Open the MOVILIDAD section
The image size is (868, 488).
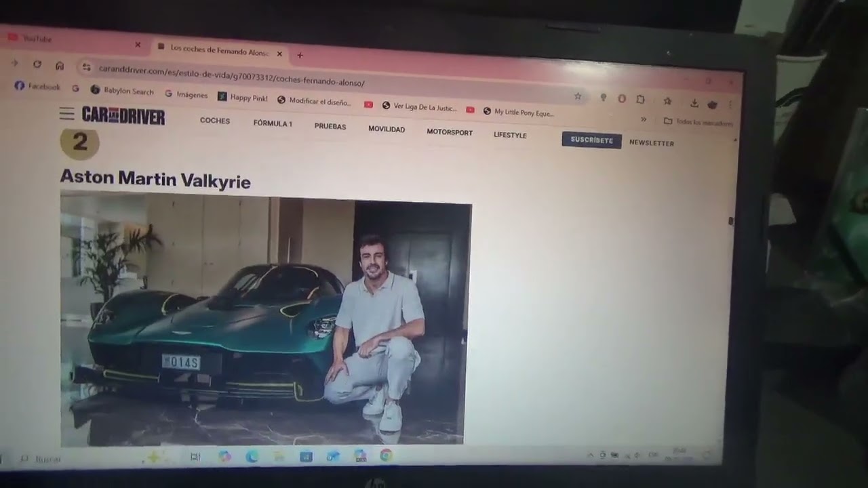(387, 129)
